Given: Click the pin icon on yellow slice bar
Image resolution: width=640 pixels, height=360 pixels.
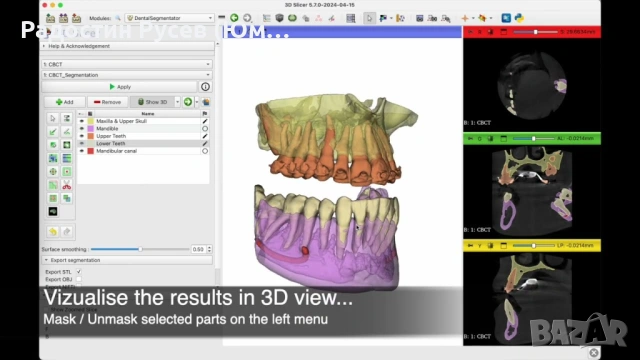Looking at the screenshot, I should [x=470, y=245].
